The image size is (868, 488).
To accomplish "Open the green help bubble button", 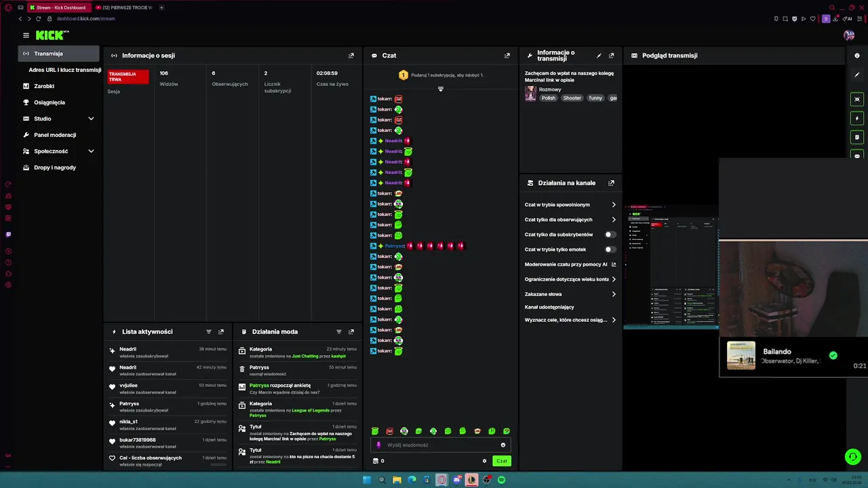I will [852, 457].
